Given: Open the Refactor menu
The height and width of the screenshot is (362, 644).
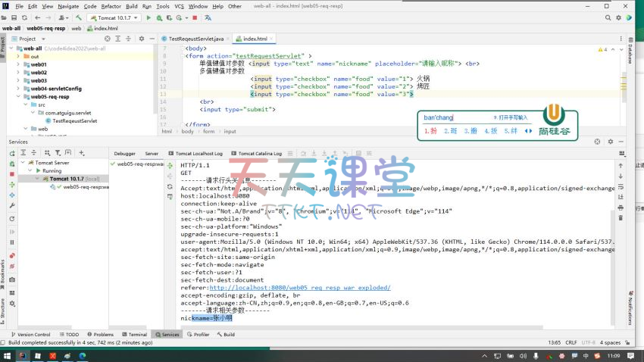Looking at the screenshot, I should coord(111,6).
